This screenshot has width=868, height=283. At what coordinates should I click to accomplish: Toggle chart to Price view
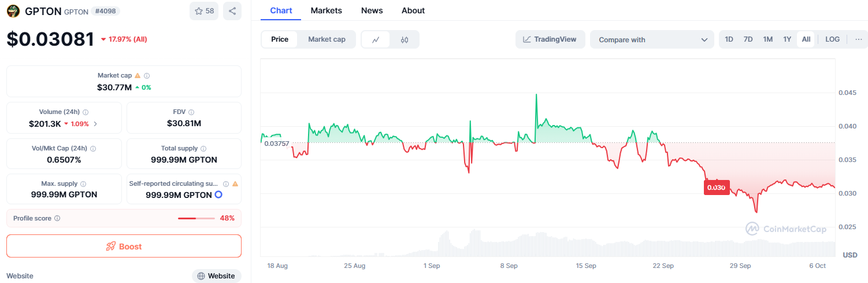click(280, 39)
